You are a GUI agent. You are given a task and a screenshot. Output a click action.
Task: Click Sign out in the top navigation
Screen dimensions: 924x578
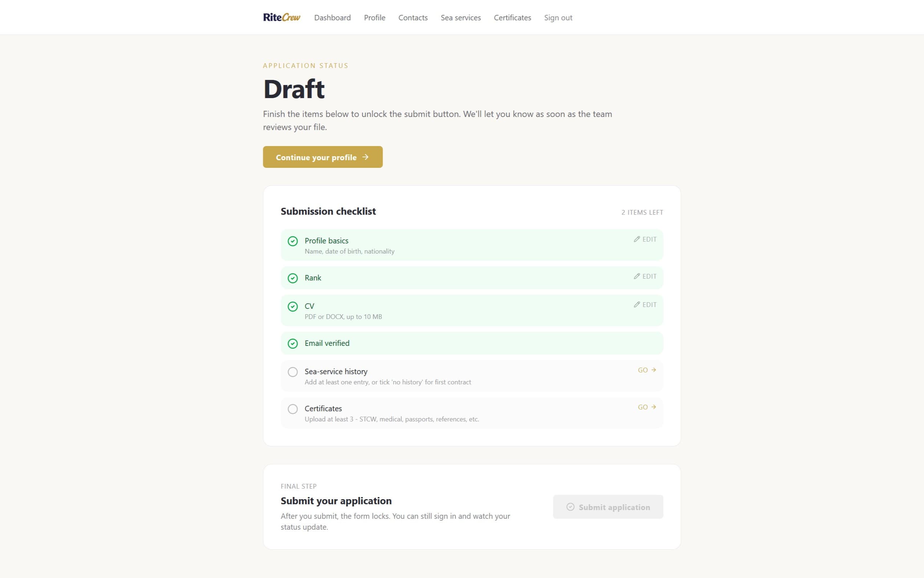click(558, 17)
